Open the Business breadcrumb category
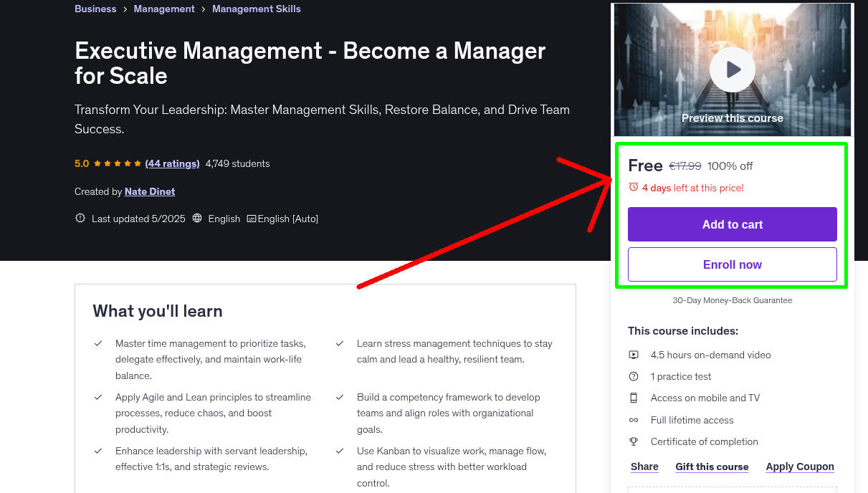 [x=95, y=9]
